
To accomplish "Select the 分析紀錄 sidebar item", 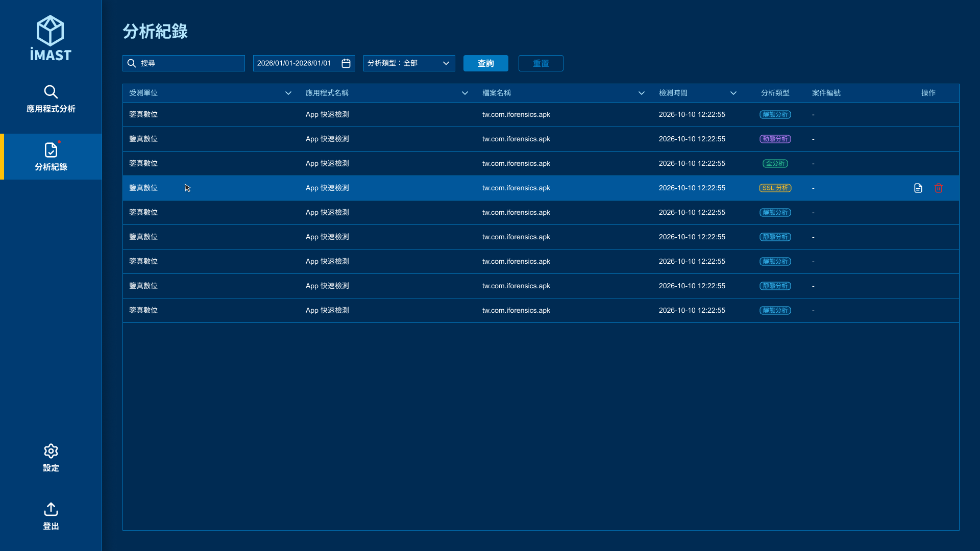I will (x=51, y=157).
